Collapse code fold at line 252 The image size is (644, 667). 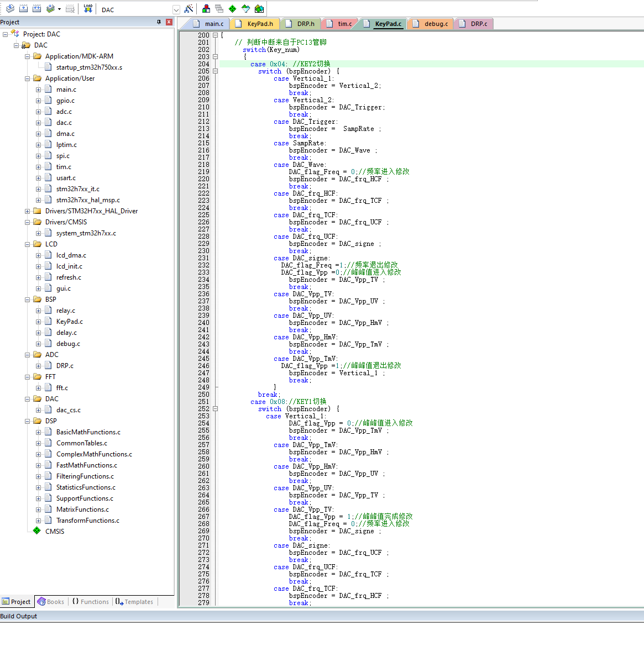tap(216, 409)
